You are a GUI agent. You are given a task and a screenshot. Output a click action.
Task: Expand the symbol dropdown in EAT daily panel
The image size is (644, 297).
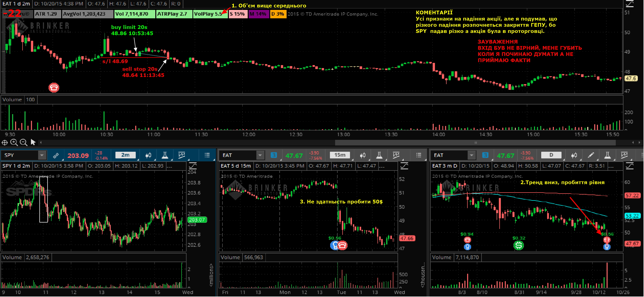[472, 155]
